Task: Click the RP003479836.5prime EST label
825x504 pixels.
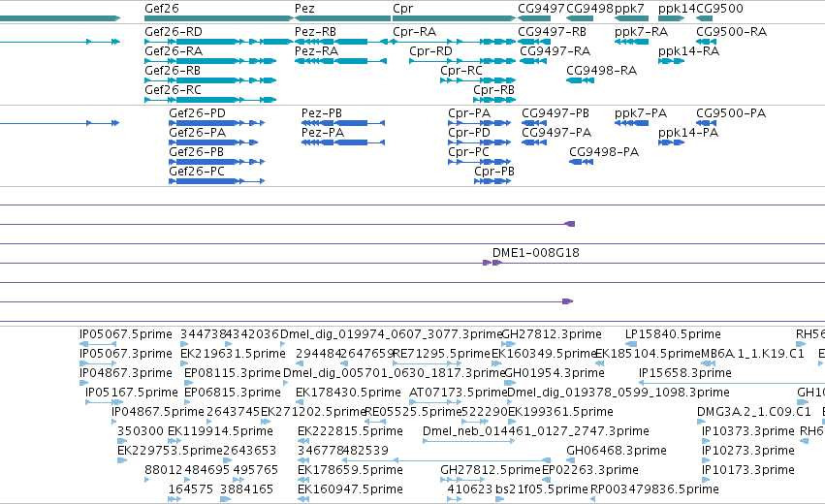Action: [x=654, y=489]
